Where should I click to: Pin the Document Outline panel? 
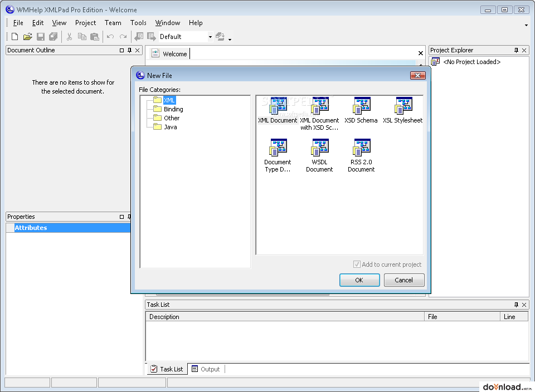pyautogui.click(x=130, y=50)
